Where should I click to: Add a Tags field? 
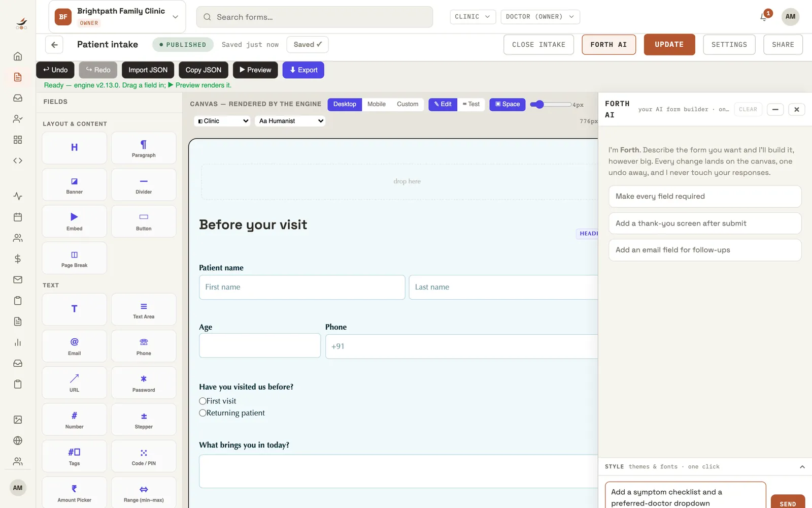click(x=74, y=456)
